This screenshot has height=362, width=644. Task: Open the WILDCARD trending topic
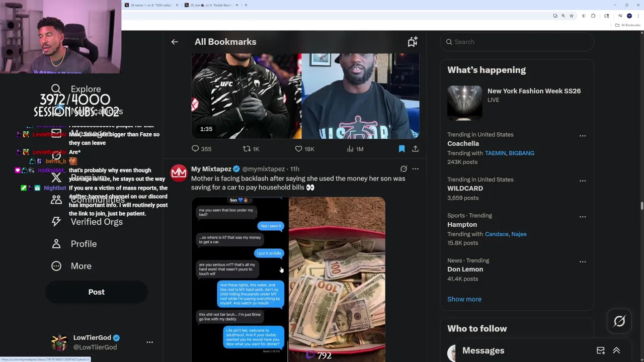(x=465, y=188)
